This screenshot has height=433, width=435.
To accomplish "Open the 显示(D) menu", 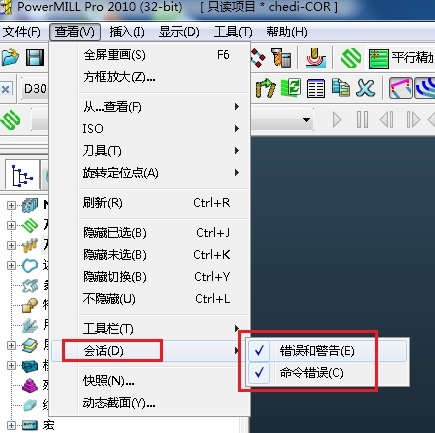I will tap(179, 32).
